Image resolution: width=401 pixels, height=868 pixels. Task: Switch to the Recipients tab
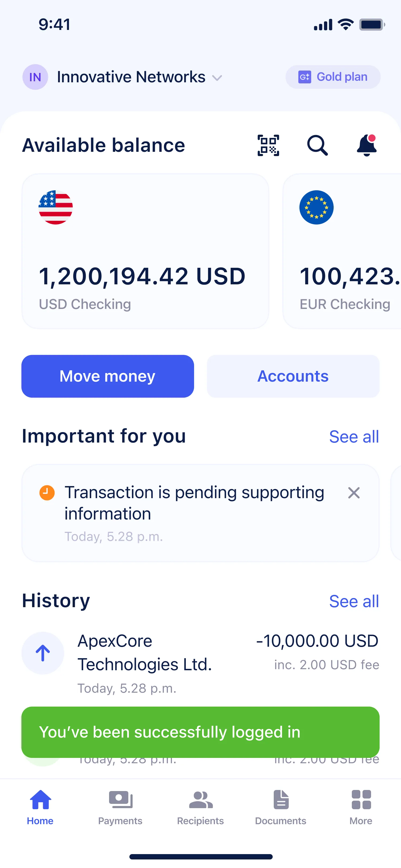(200, 808)
